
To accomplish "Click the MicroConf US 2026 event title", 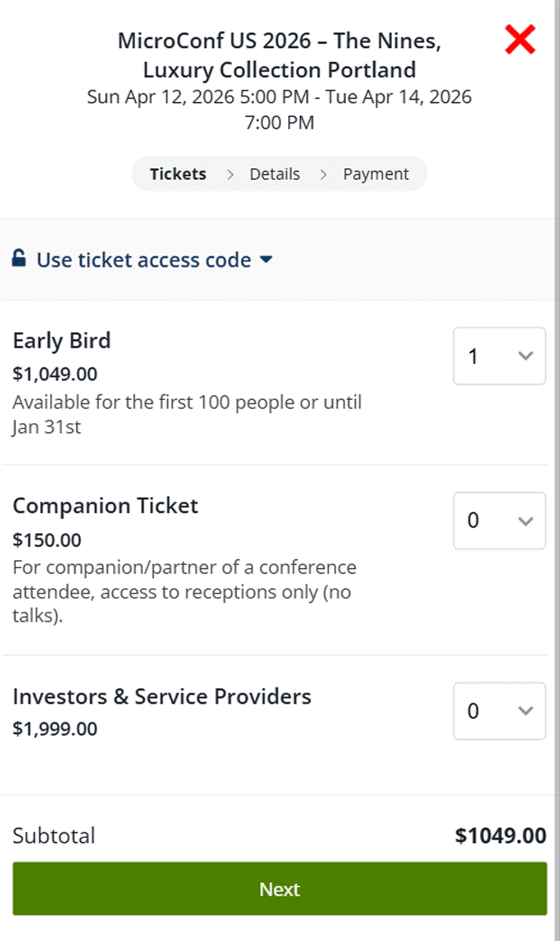I will 279,55.
